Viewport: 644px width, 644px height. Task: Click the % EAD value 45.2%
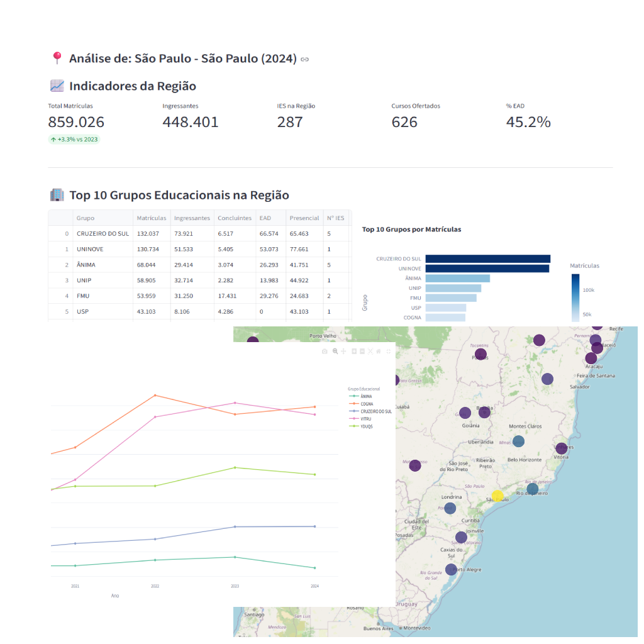click(x=528, y=122)
